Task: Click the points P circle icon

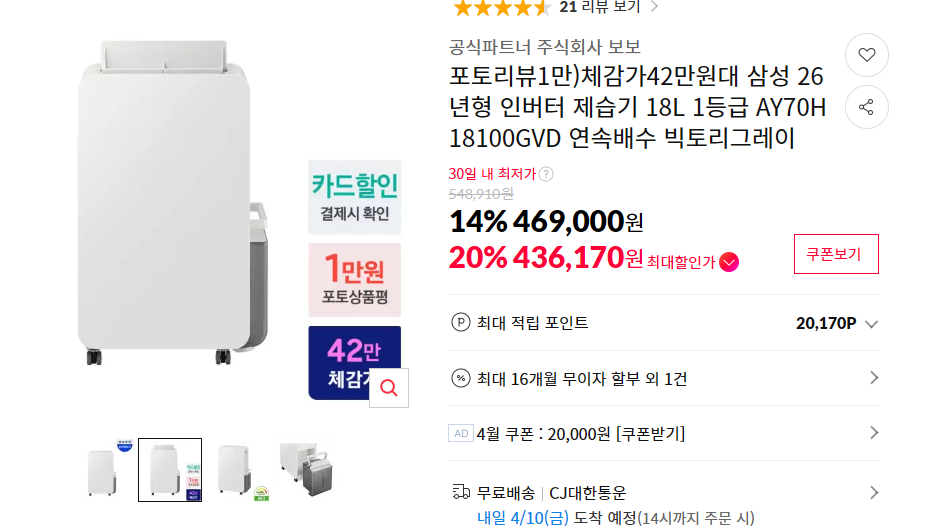Action: (x=461, y=323)
